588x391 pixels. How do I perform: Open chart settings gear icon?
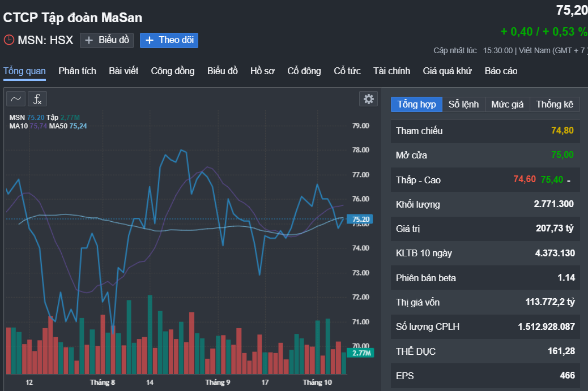click(369, 99)
